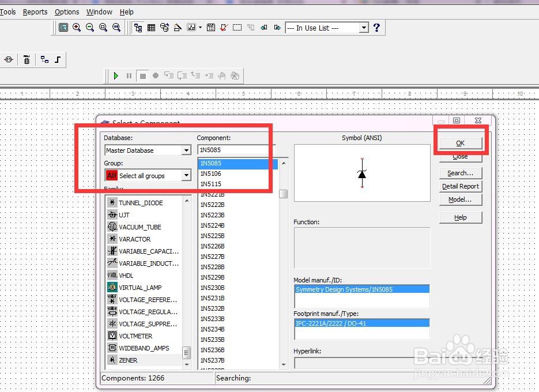539x392 pixels.
Task: Run the electrical rules check icon
Action: click(224, 28)
